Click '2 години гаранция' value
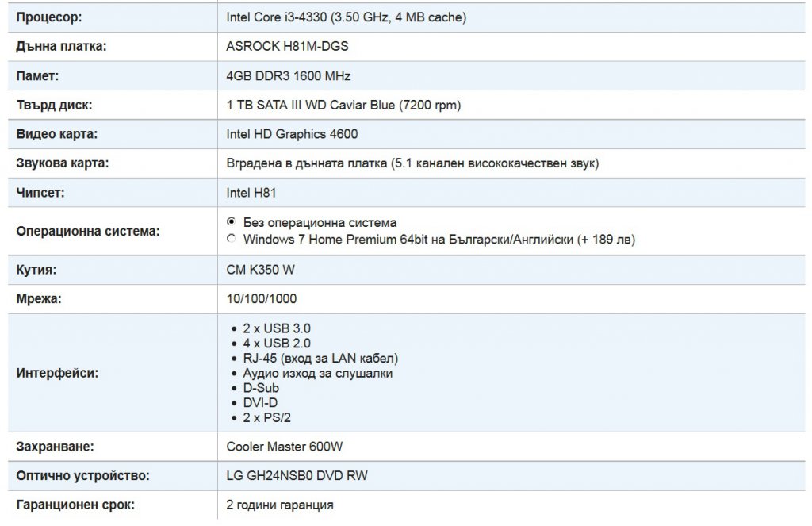The width and height of the screenshot is (812, 526). tap(280, 505)
